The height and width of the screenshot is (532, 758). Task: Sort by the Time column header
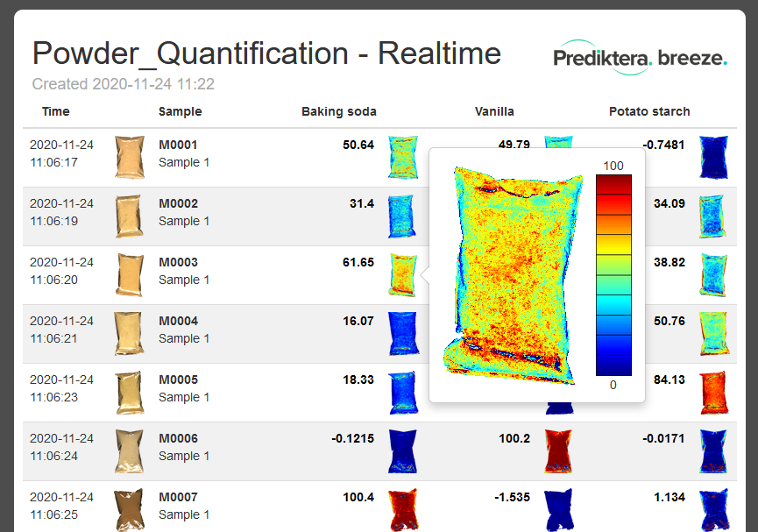tap(55, 111)
